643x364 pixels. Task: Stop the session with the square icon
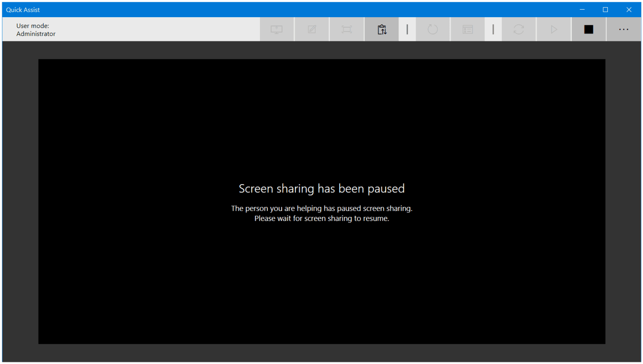click(x=588, y=29)
